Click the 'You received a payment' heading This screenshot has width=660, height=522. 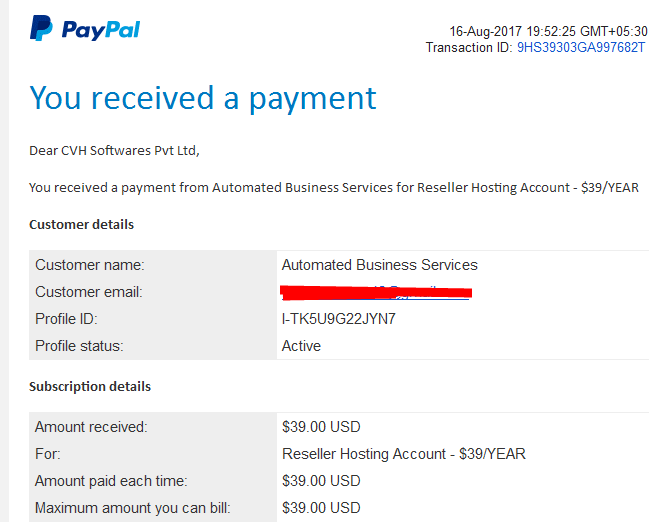tap(203, 99)
